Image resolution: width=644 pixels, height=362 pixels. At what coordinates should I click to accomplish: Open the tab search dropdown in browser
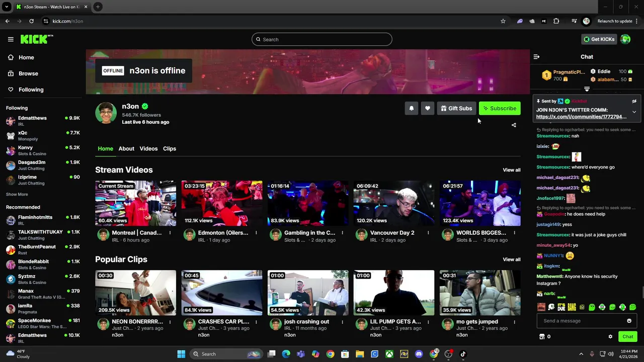(7, 7)
